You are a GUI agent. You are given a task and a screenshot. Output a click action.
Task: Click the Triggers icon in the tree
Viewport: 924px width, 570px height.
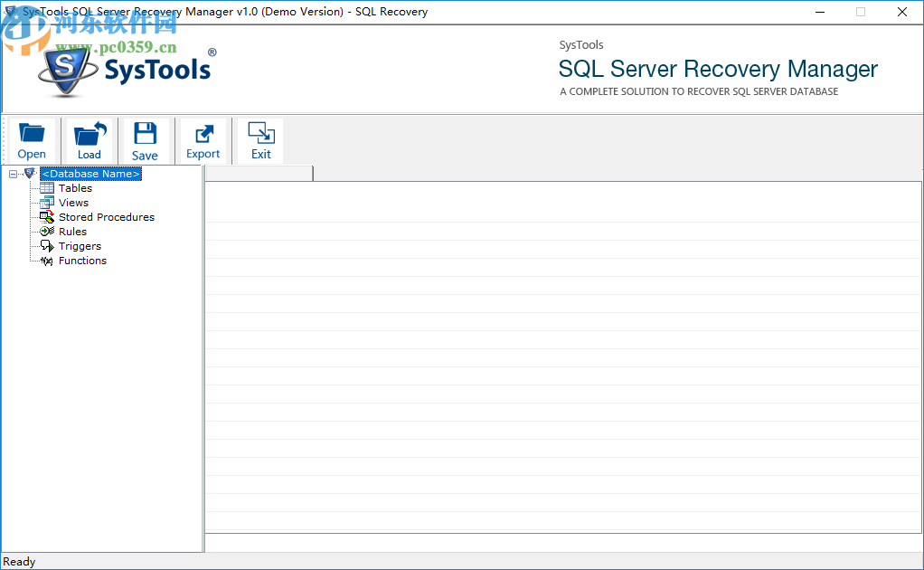click(x=46, y=245)
